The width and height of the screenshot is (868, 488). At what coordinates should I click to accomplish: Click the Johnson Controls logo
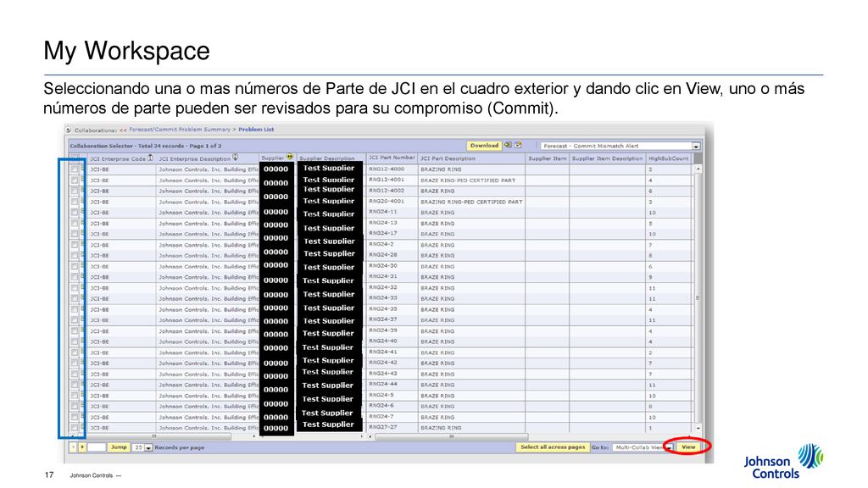click(783, 462)
